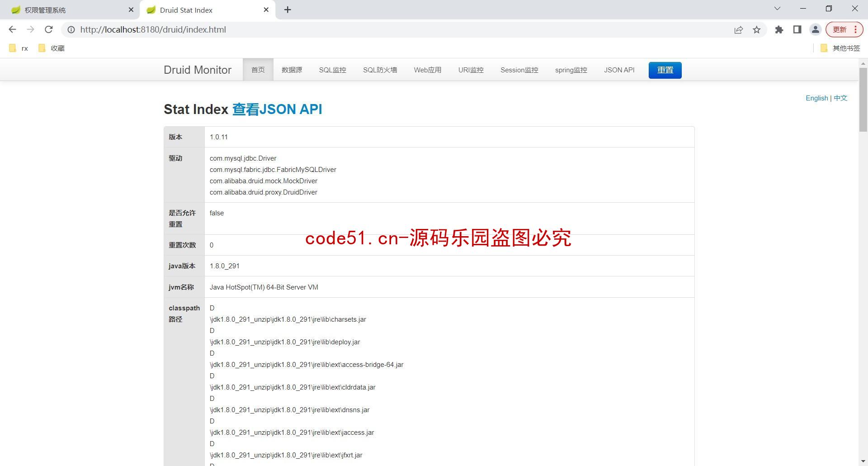This screenshot has height=466, width=868.
Task: Open the spring监控 page
Action: [x=571, y=70]
